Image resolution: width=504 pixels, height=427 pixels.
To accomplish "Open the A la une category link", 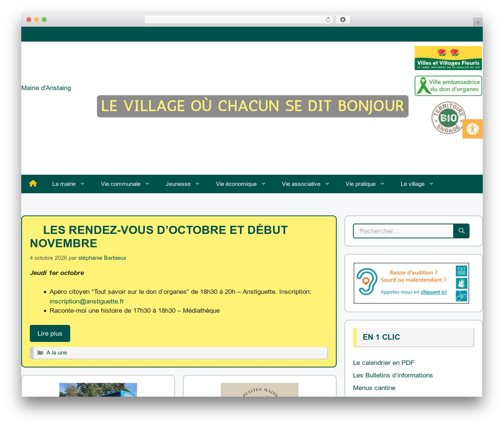I will pyautogui.click(x=57, y=353).
